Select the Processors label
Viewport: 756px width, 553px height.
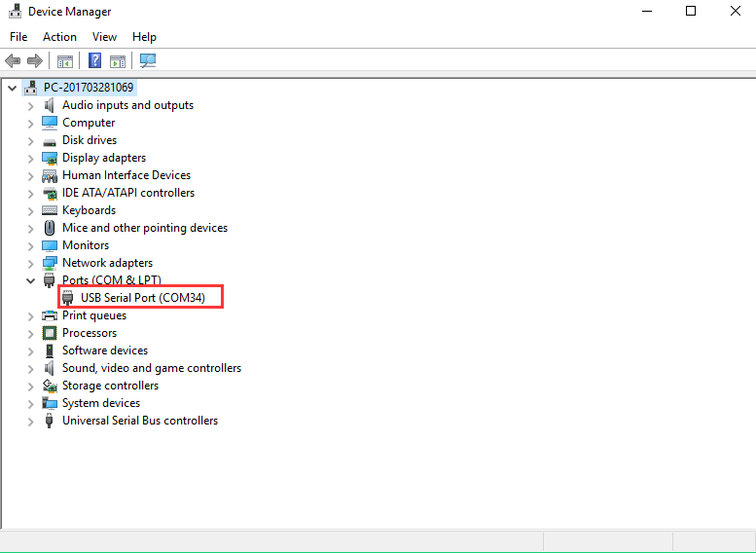(90, 333)
